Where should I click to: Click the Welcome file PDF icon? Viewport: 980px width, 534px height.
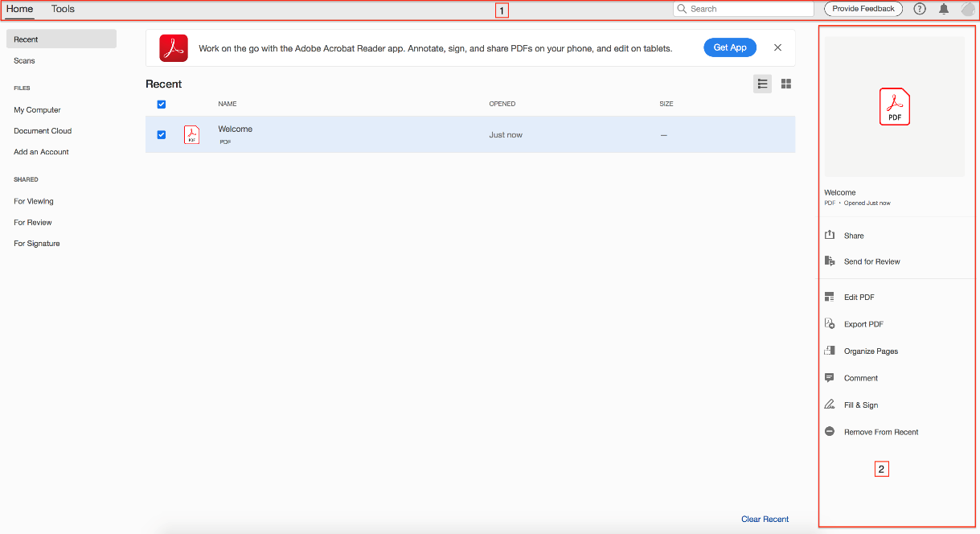pos(191,134)
